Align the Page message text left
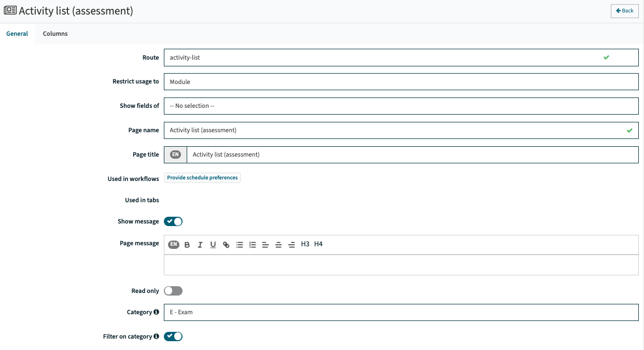Viewport: 644px width, 350px height. coord(265,245)
